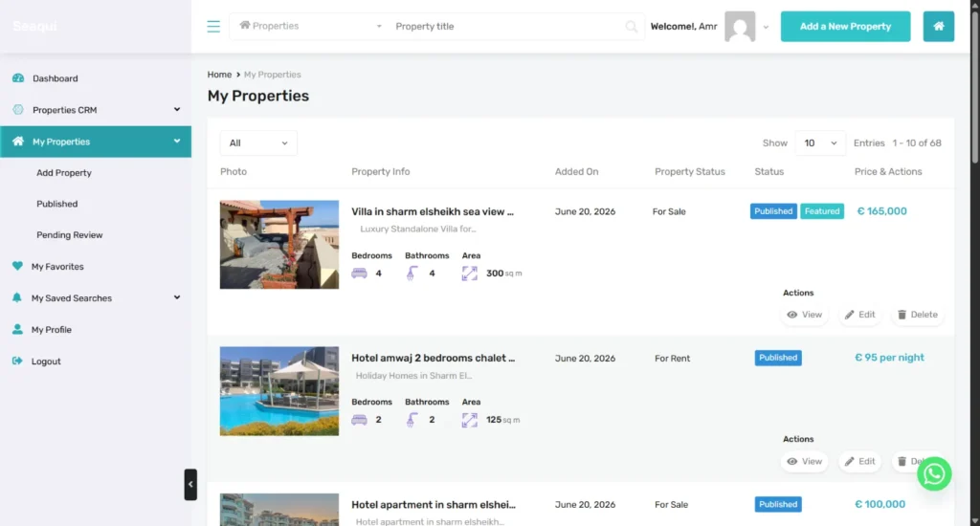Click the € 100,000 price
The height and width of the screenshot is (526, 980).
coord(880,504)
